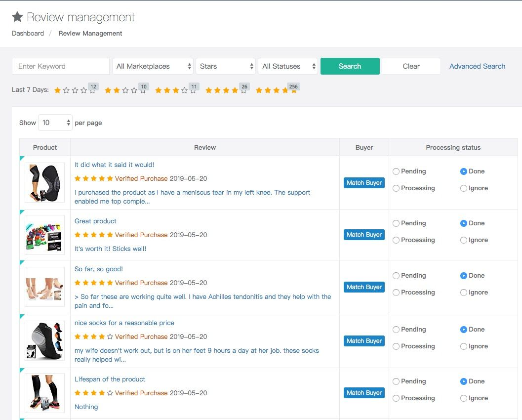This screenshot has width=522, height=420.
Task: Go to Dashboard breadcrumb link
Action: 28,34
